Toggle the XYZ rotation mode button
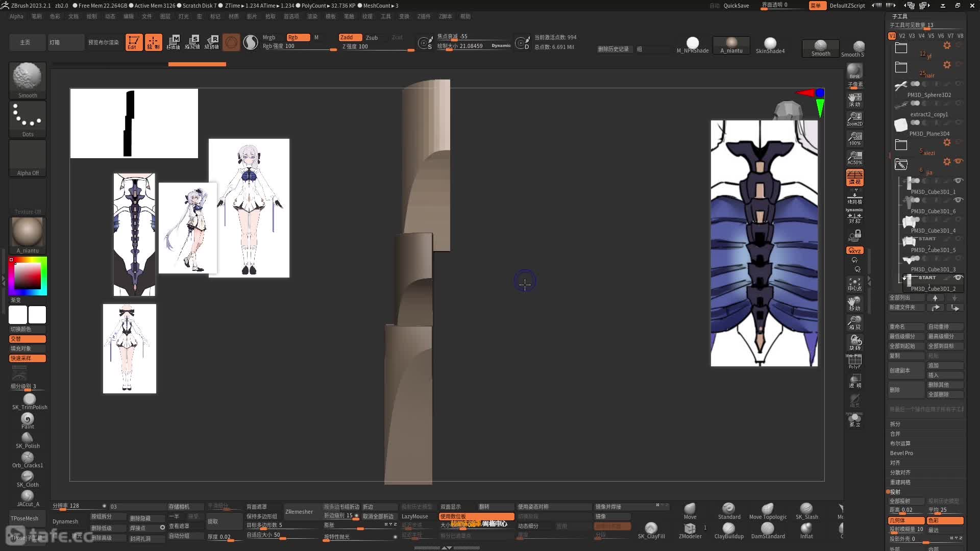Screen dimensions: 980x551 [x=854, y=251]
